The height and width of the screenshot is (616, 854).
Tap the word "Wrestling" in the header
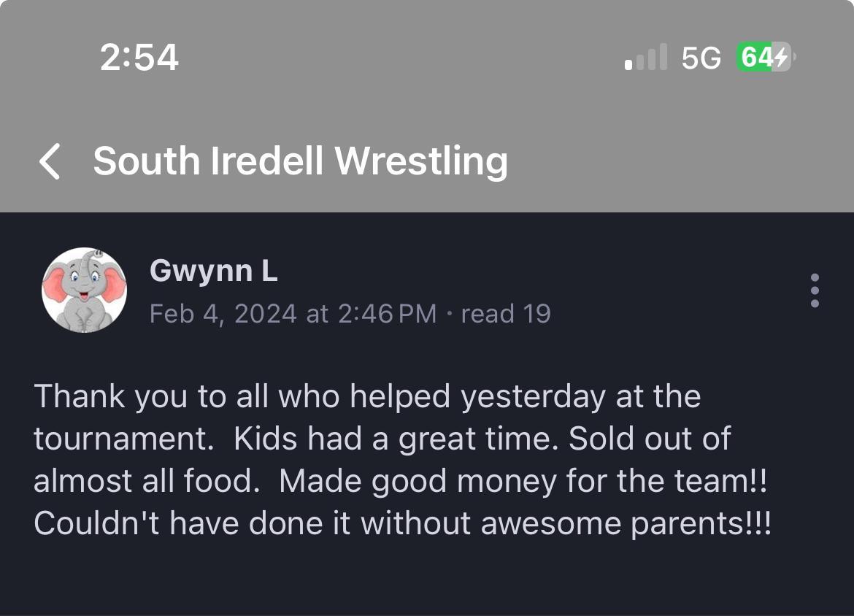pyautogui.click(x=421, y=161)
